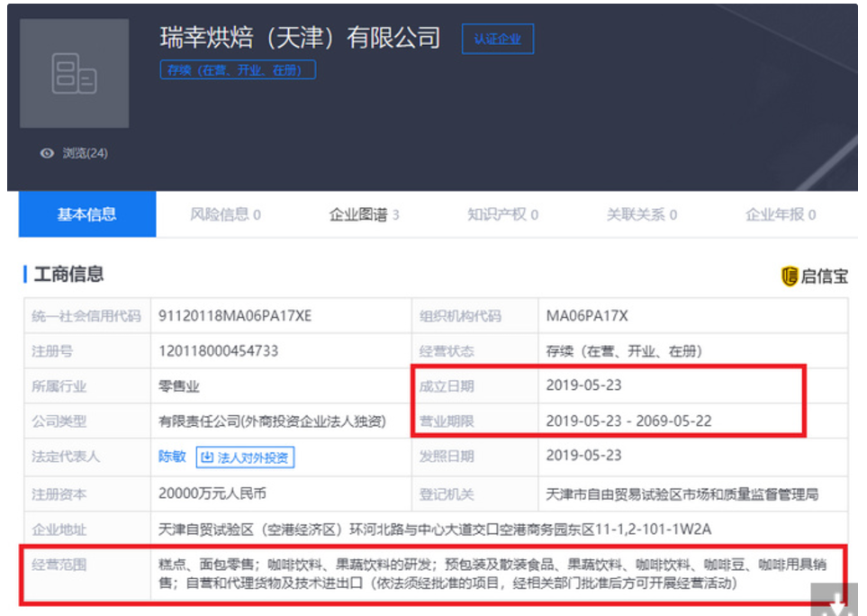Click the 组织机构代码 label

460,316
